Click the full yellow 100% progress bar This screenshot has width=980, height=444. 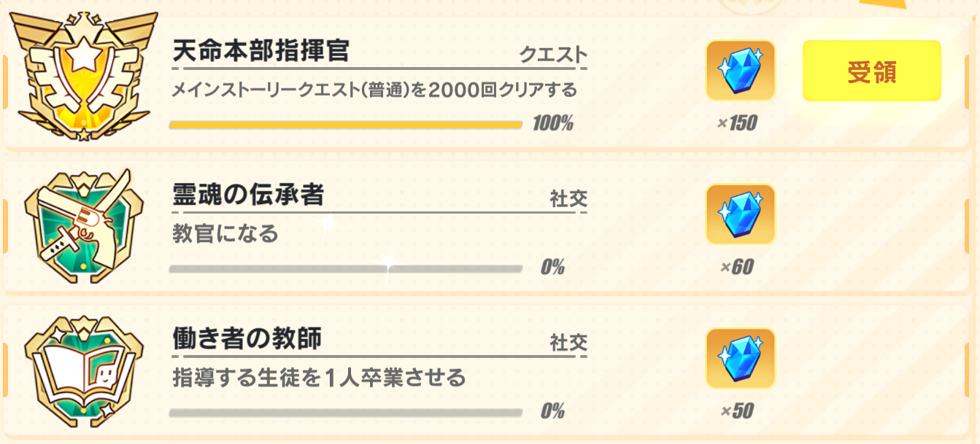(345, 125)
